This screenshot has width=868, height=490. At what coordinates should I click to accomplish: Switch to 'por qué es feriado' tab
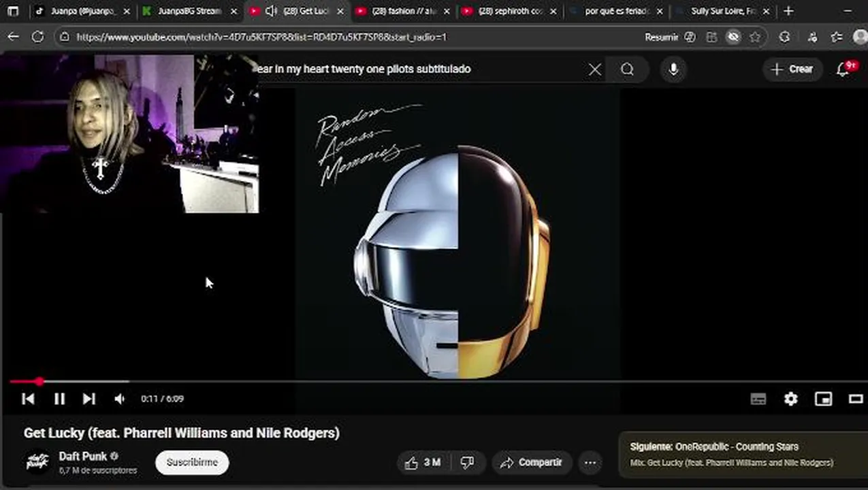pyautogui.click(x=615, y=11)
